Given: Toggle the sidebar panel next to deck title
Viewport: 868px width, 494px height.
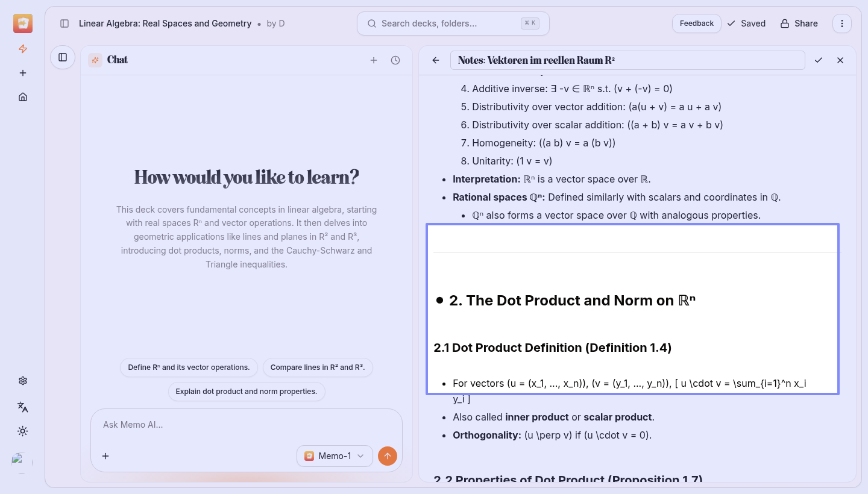Looking at the screenshot, I should pos(64,23).
